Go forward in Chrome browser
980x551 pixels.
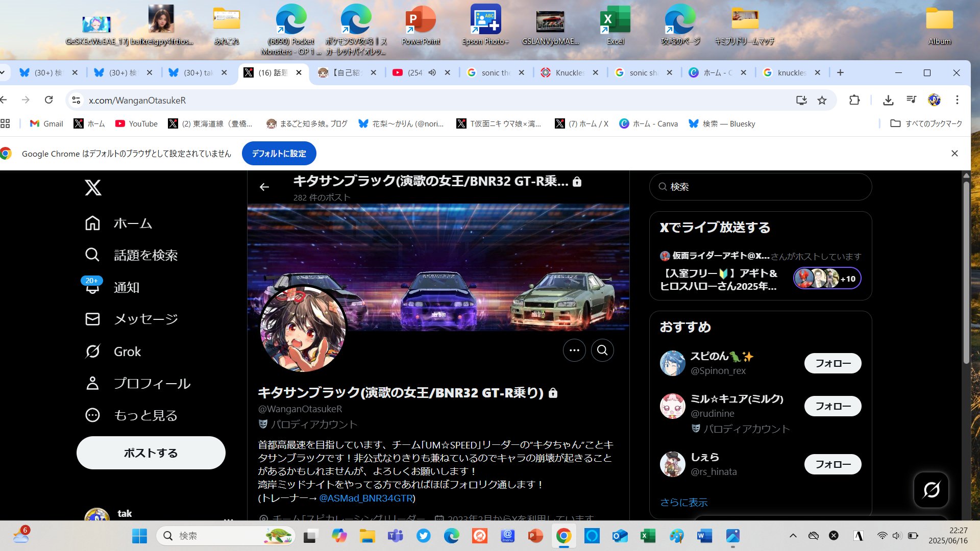(x=26, y=100)
